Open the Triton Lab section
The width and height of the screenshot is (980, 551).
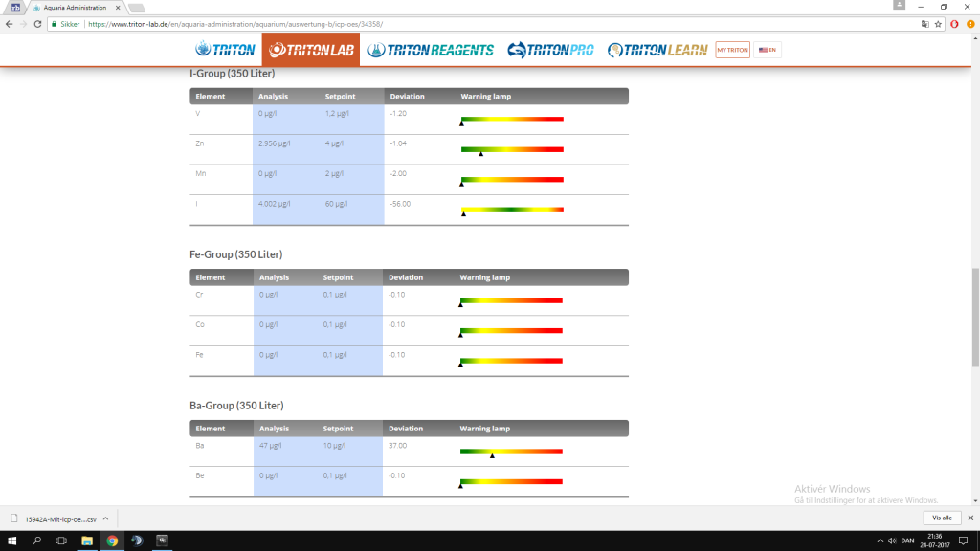coord(311,50)
